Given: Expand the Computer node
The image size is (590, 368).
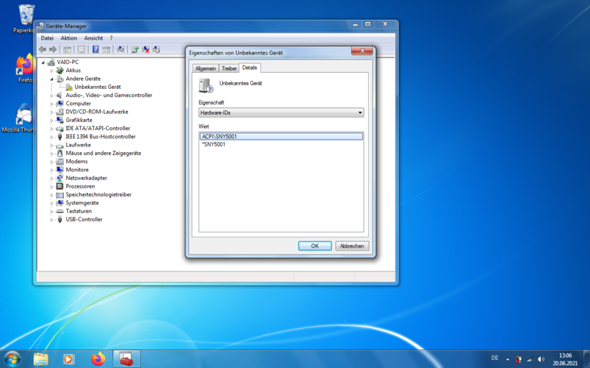Looking at the screenshot, I should [x=52, y=104].
